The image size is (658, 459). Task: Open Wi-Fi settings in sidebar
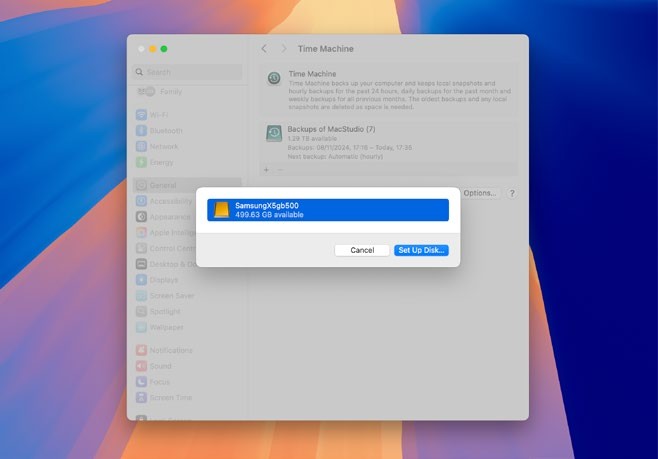tap(152, 115)
